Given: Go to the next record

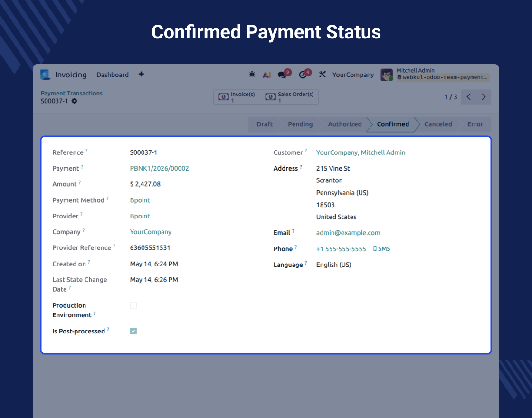Looking at the screenshot, I should click(x=484, y=97).
